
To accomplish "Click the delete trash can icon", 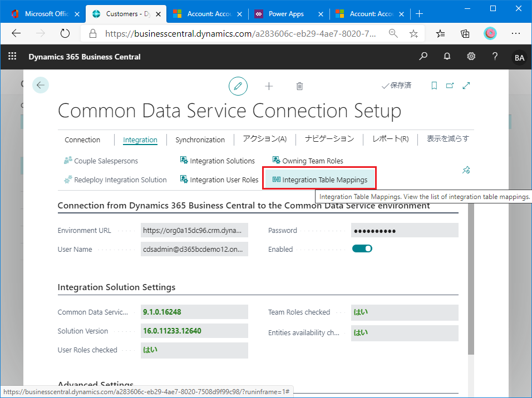I will (299, 86).
